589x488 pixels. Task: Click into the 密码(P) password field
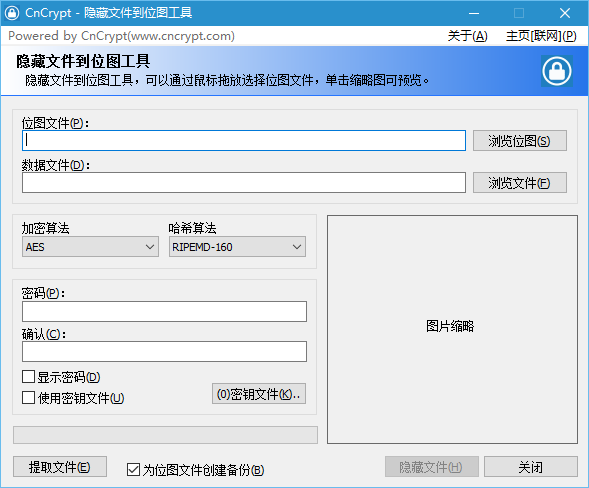click(164, 311)
